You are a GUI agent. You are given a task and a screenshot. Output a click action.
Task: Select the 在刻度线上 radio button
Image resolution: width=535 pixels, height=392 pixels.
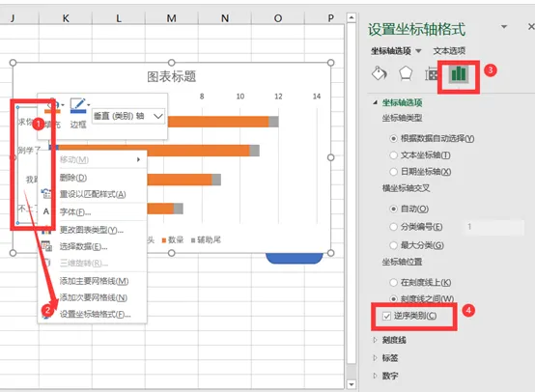[x=393, y=282]
